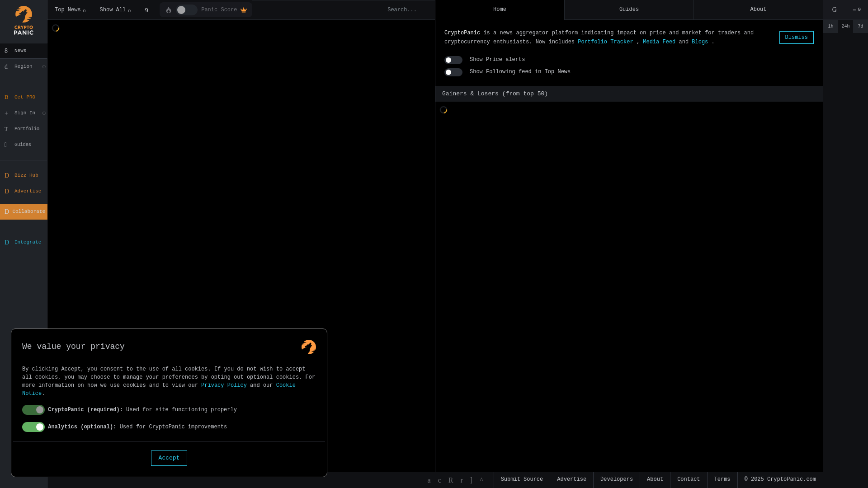Image resolution: width=868 pixels, height=488 pixels.
Task: Open the Media Feed link
Action: tap(659, 42)
